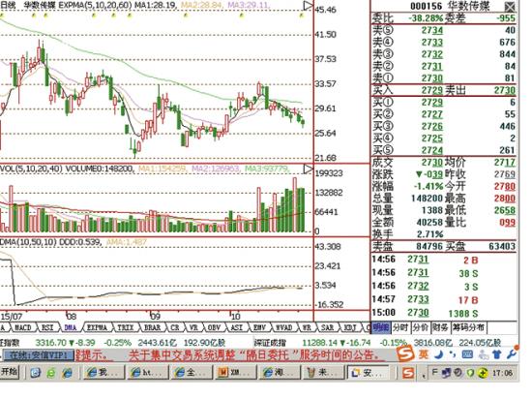Switch to 分时 intraday tab
Image resolution: width=532 pixels, height=399 pixels.
tap(400, 327)
